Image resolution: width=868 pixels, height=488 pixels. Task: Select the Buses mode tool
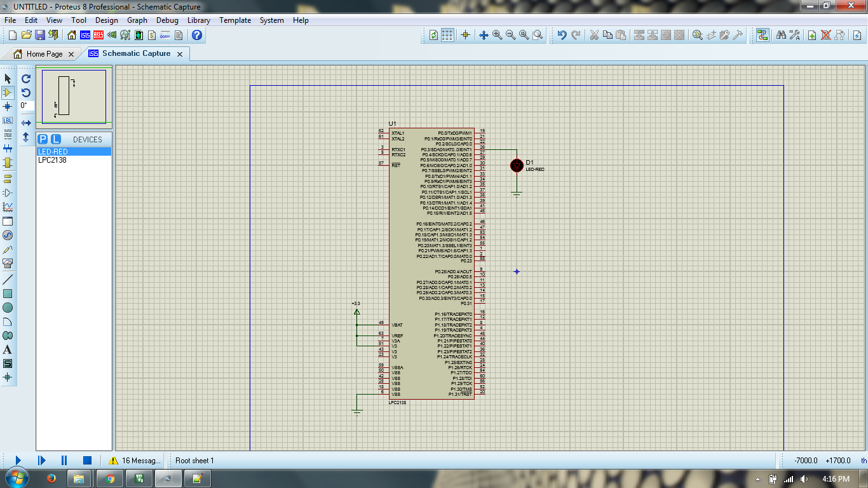8,149
